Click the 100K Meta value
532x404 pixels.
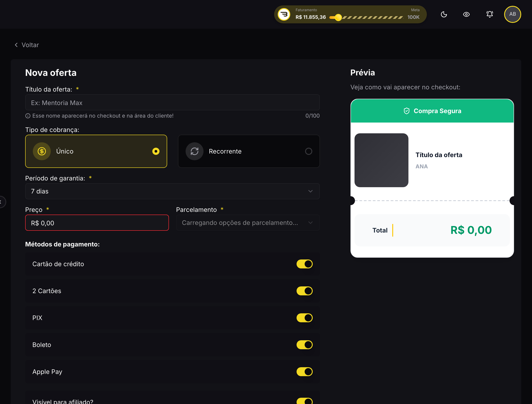point(413,17)
